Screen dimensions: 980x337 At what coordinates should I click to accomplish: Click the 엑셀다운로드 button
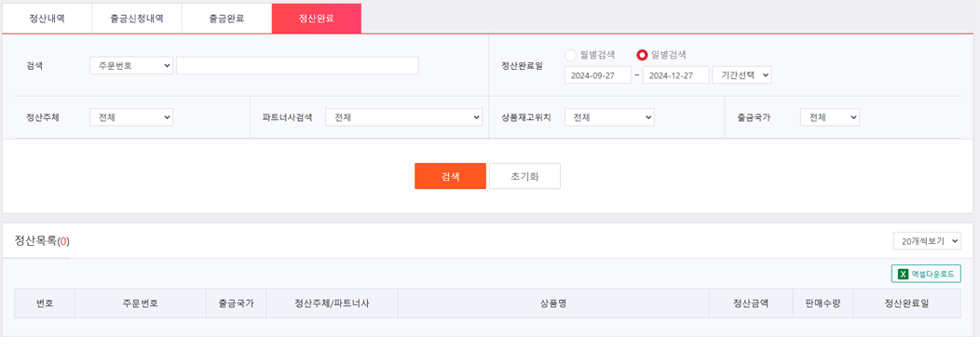(x=926, y=274)
